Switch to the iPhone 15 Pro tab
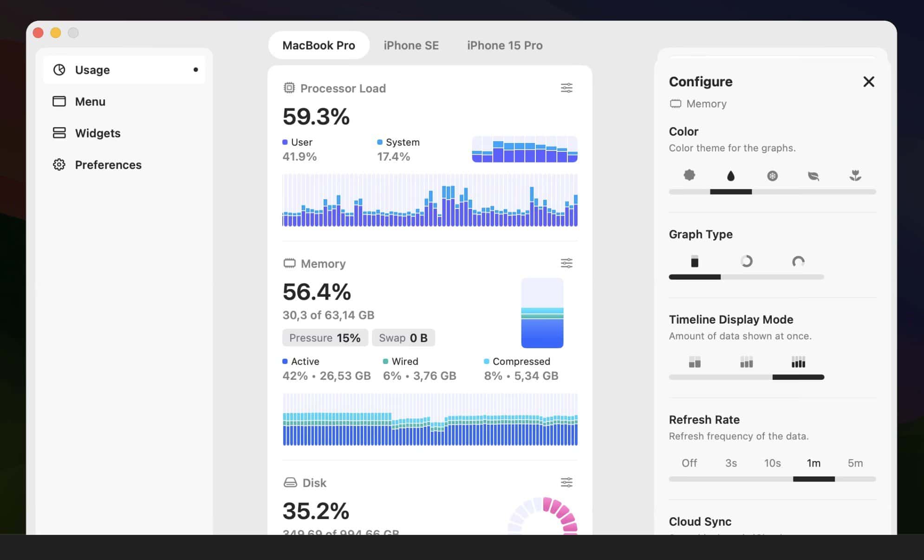924x560 pixels. [x=505, y=45]
